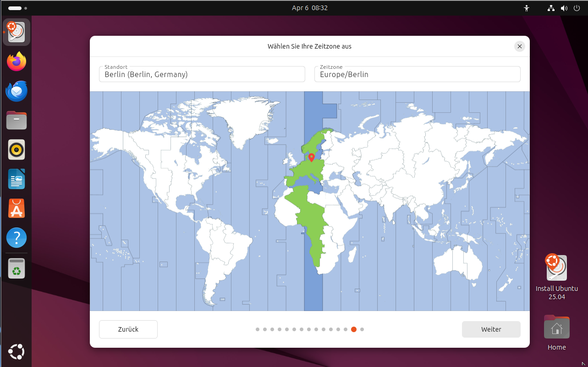Image resolution: width=588 pixels, height=367 pixels.
Task: Open Rhythmbox music player
Action: (16, 150)
